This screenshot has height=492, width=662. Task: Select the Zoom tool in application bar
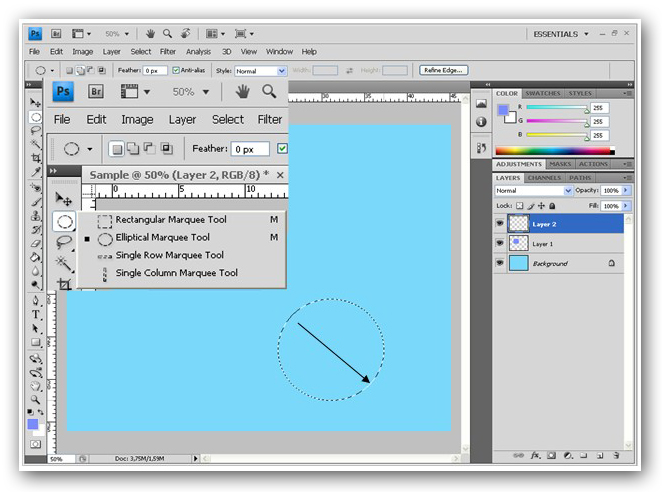pos(167,33)
